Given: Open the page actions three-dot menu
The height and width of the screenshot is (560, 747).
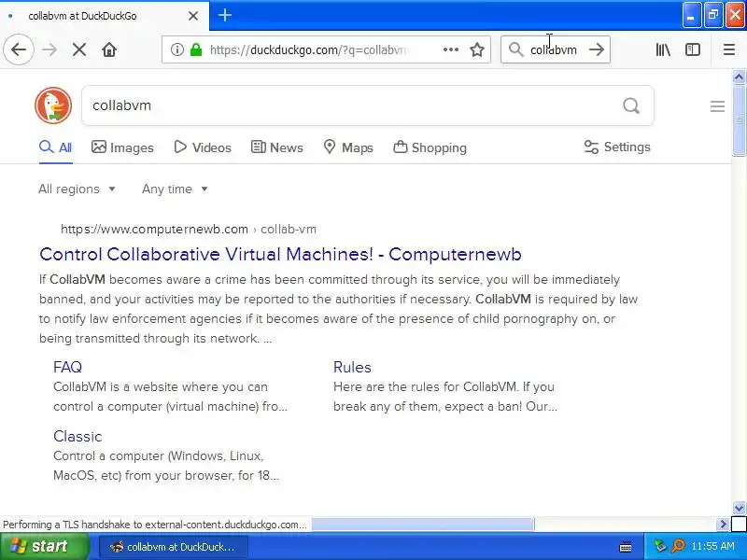Looking at the screenshot, I should tap(451, 49).
